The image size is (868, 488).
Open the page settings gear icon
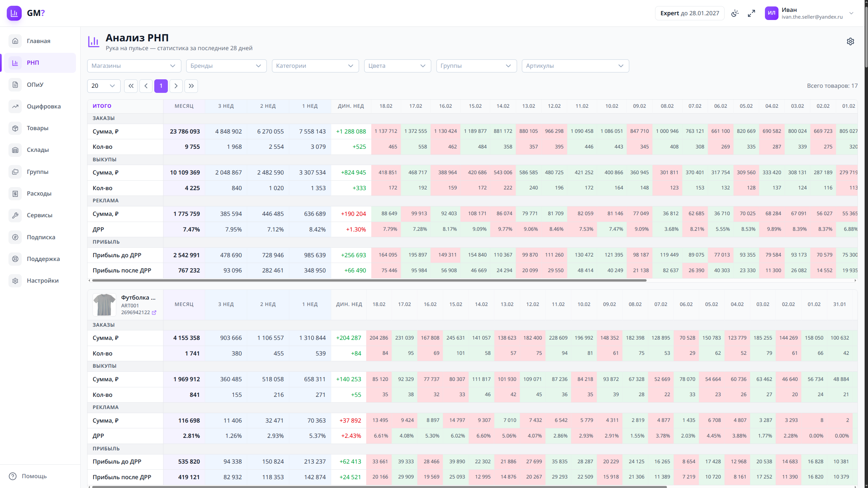point(850,41)
